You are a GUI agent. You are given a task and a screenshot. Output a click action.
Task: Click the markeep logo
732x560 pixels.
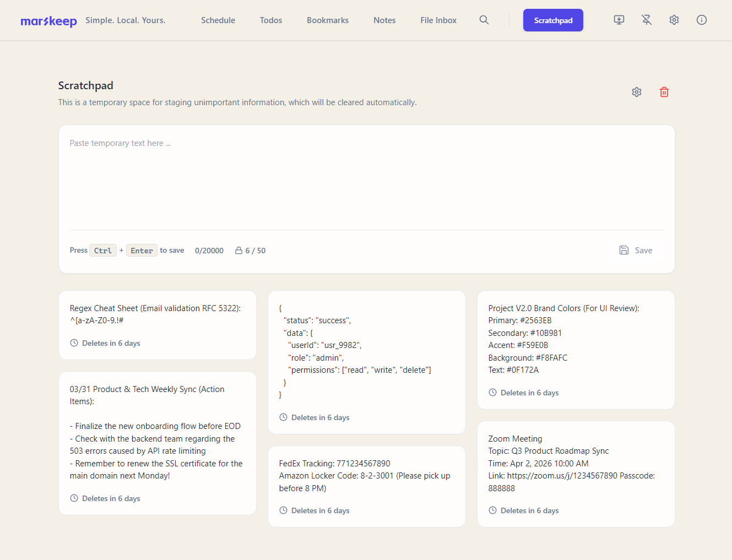(48, 21)
